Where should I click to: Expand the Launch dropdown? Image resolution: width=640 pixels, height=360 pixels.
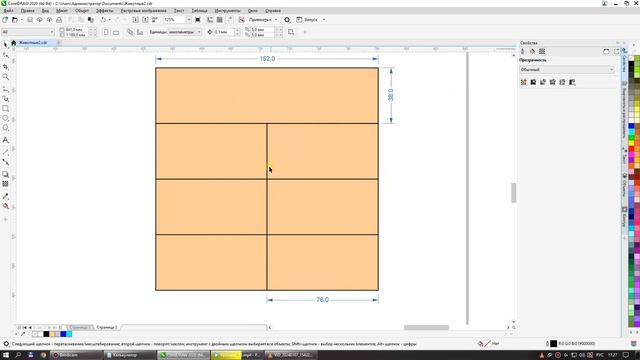pyautogui.click(x=324, y=20)
